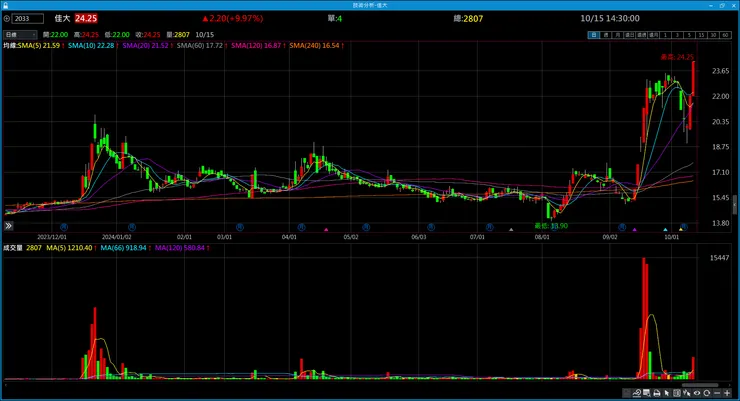Click the SMA(10) 22.28 moving average label

tap(91, 46)
